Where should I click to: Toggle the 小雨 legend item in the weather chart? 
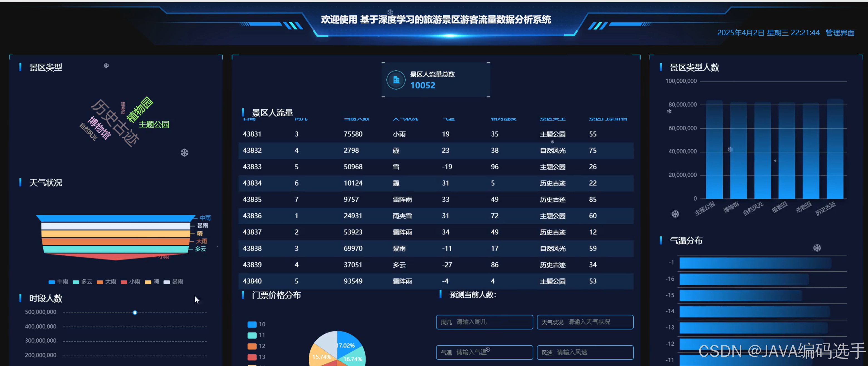pyautogui.click(x=131, y=281)
